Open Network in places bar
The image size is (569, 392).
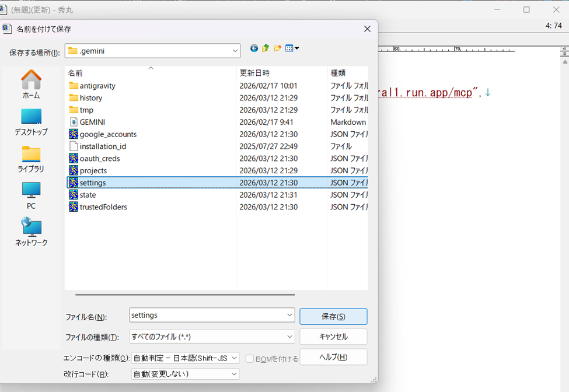tap(31, 232)
